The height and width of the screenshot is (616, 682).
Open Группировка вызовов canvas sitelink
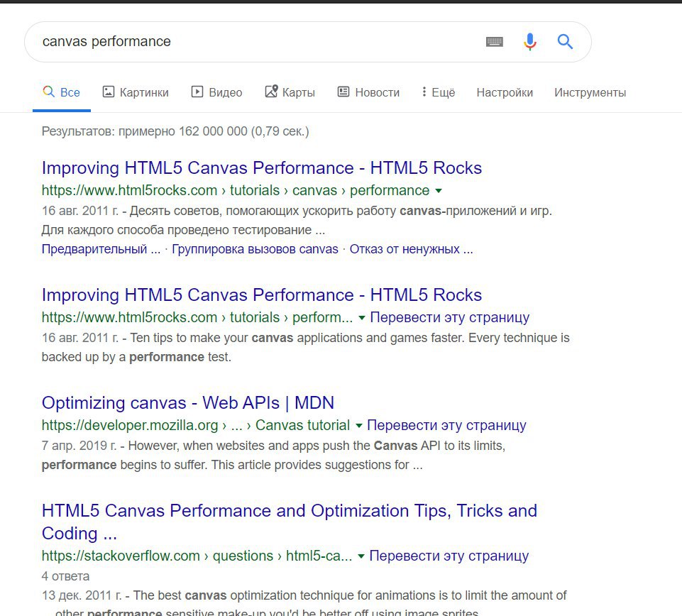click(x=255, y=249)
